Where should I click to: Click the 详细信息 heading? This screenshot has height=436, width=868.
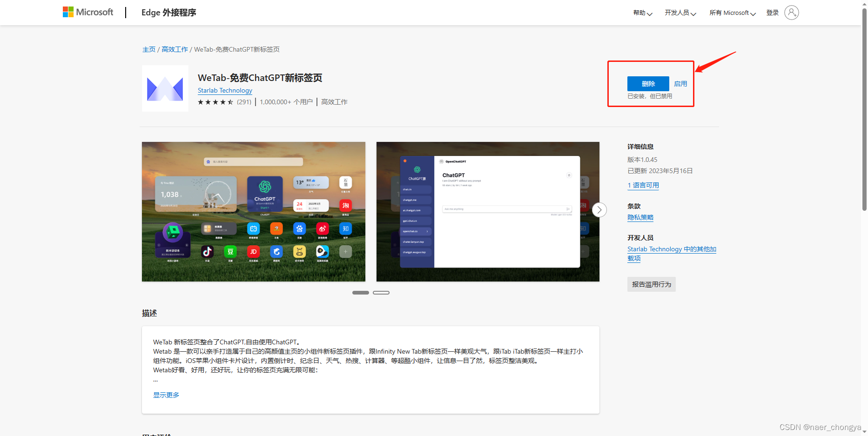click(x=640, y=147)
